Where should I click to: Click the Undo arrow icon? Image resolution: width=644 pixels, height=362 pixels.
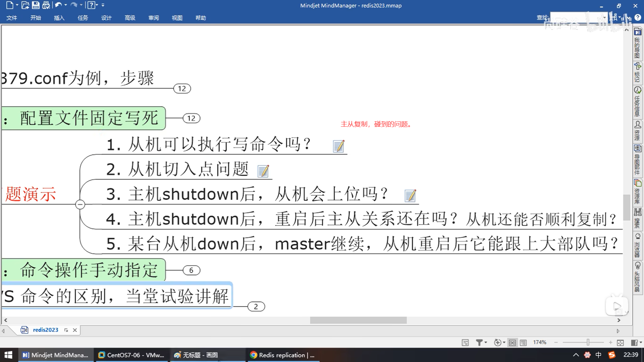point(58,5)
